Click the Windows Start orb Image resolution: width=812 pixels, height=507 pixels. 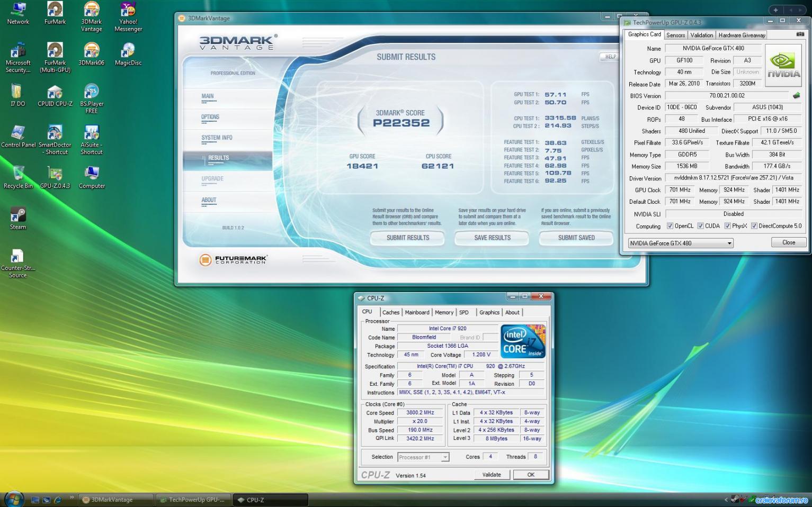pos(14,499)
